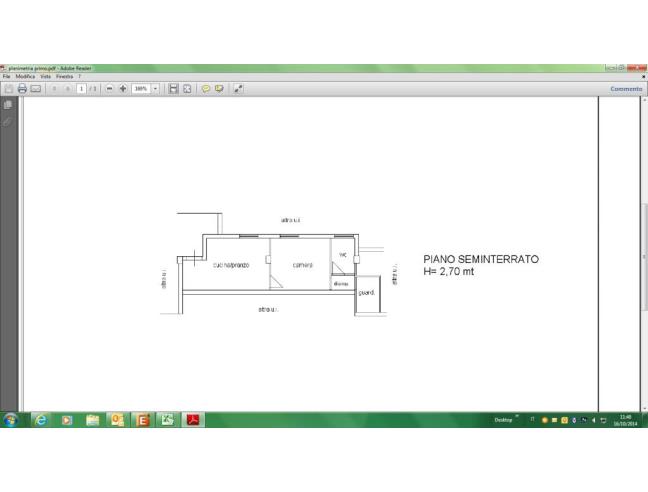Click the email envelope icon
The height and width of the screenshot is (492, 648).
click(x=35, y=88)
